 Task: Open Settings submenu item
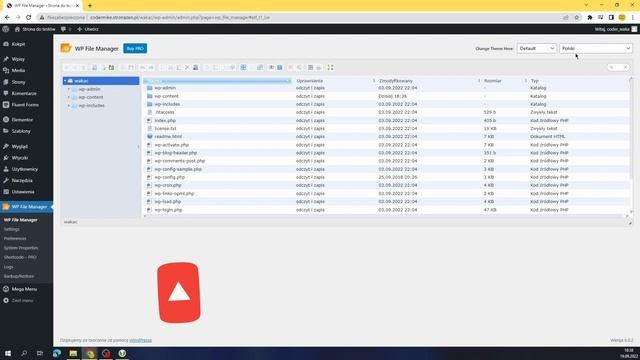[11, 229]
